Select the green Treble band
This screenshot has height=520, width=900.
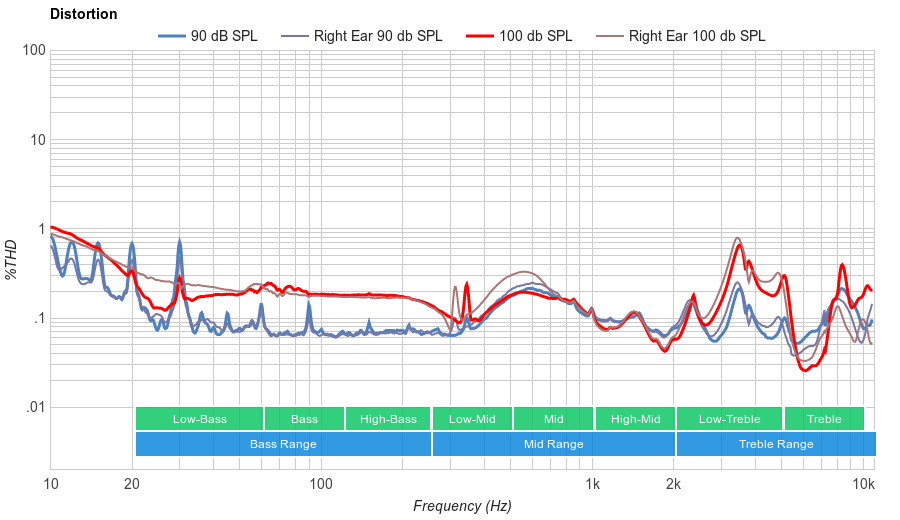click(x=824, y=419)
